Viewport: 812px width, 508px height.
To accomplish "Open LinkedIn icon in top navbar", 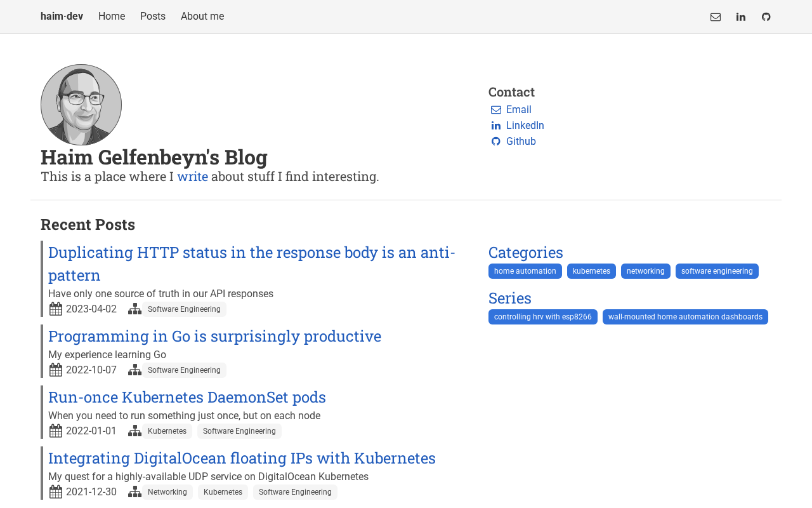I will point(741,17).
